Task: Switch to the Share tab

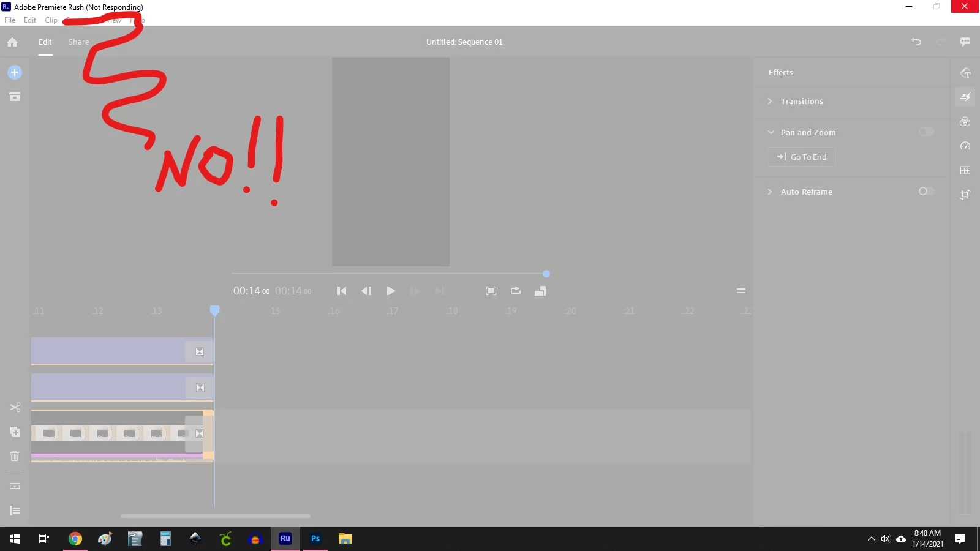Action: (79, 42)
